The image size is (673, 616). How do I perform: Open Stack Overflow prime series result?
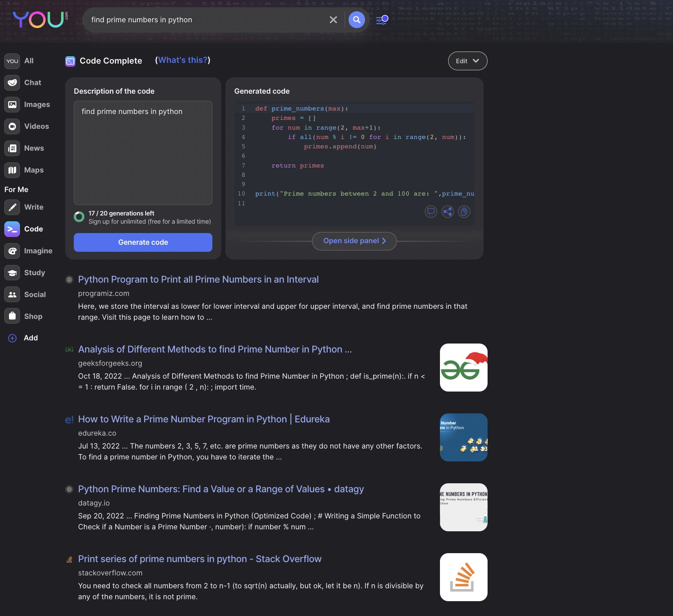tap(200, 559)
